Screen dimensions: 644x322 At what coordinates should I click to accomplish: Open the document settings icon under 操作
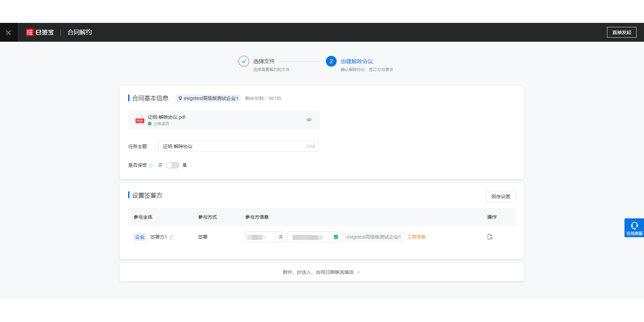(490, 237)
